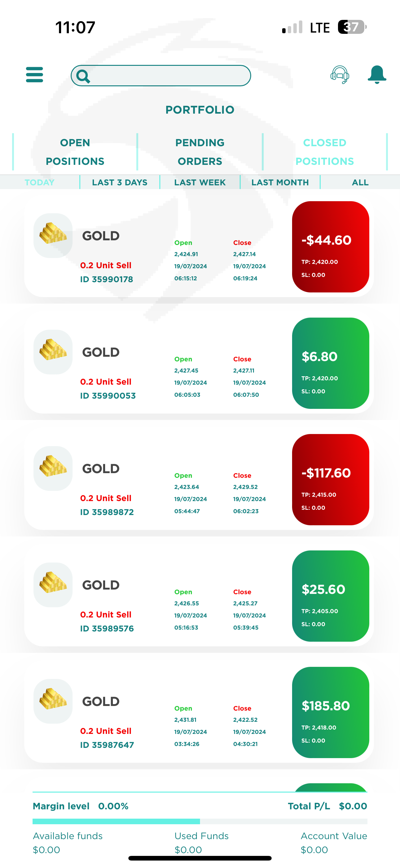Open notifications bell
This screenshot has height=868, width=400.
(377, 75)
